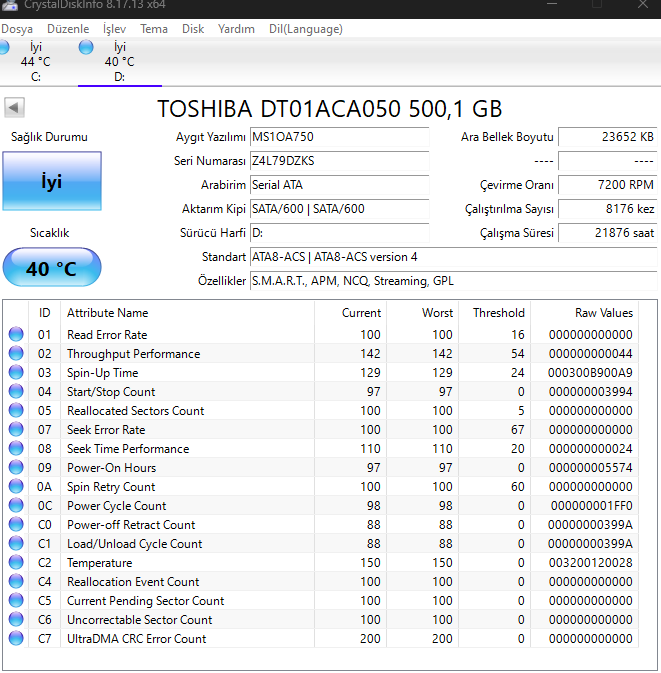Click the rotation rate value 7200 RPM
Screen dimensions: 661x673
(607, 185)
